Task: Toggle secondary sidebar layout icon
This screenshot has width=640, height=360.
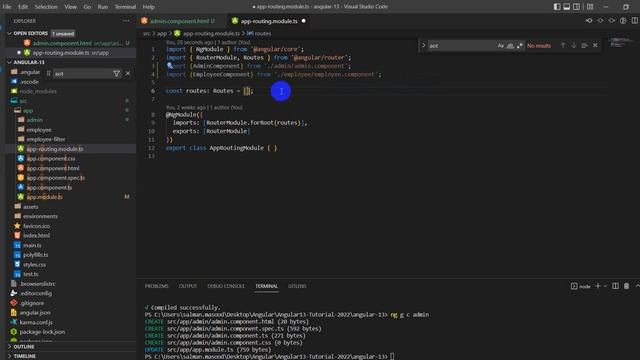Action: pyautogui.click(x=576, y=7)
